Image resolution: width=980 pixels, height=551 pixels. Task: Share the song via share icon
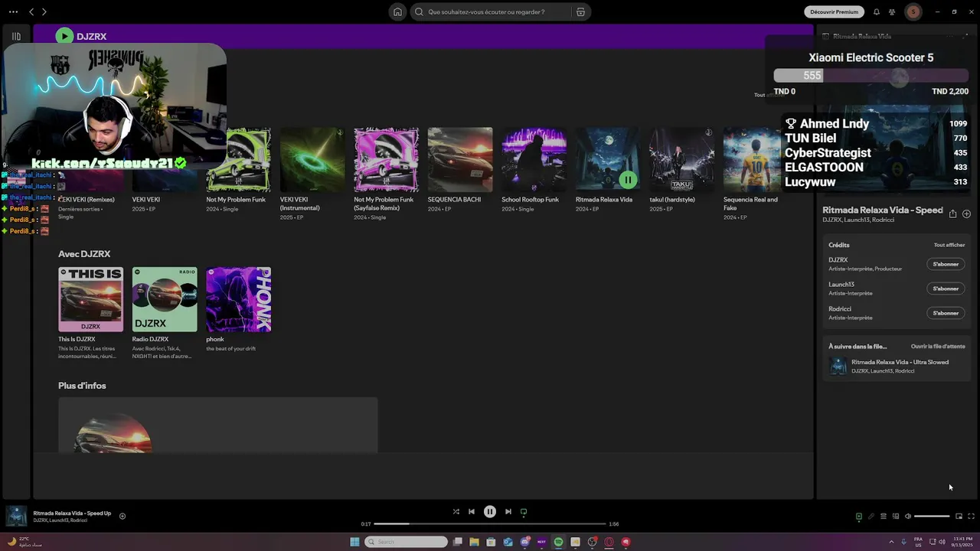click(952, 214)
